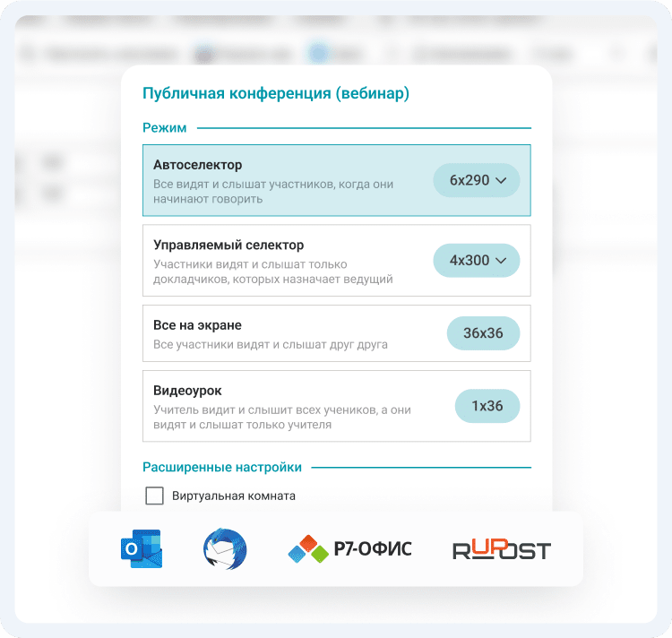Screen dimensions: 672x638
Task: Click the 1x36 badge
Action: 487,406
